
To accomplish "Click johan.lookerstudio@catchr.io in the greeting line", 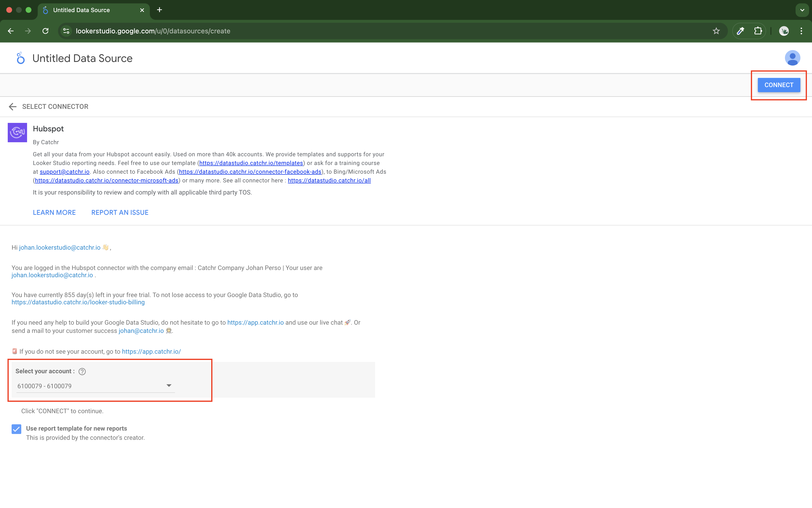I will click(60, 248).
